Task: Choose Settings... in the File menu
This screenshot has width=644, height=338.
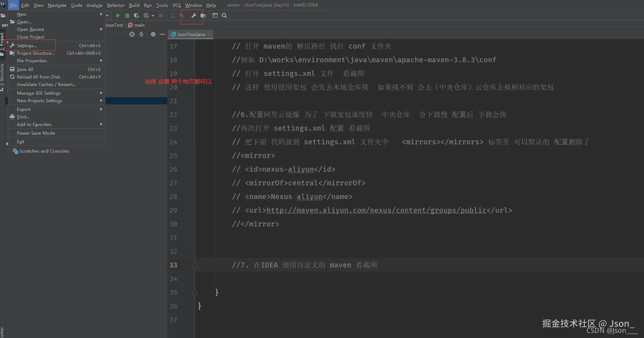Action: 56,46
